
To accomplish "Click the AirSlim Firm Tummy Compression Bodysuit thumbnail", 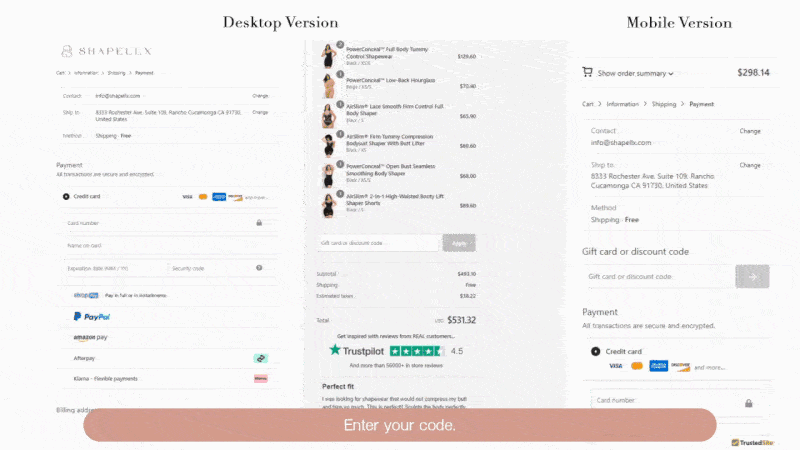I will pyautogui.click(x=329, y=145).
